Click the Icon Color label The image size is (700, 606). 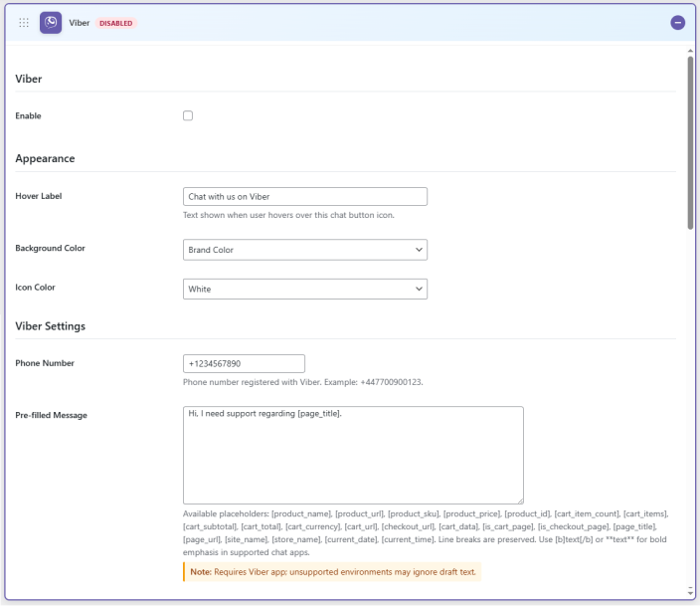[x=35, y=288]
